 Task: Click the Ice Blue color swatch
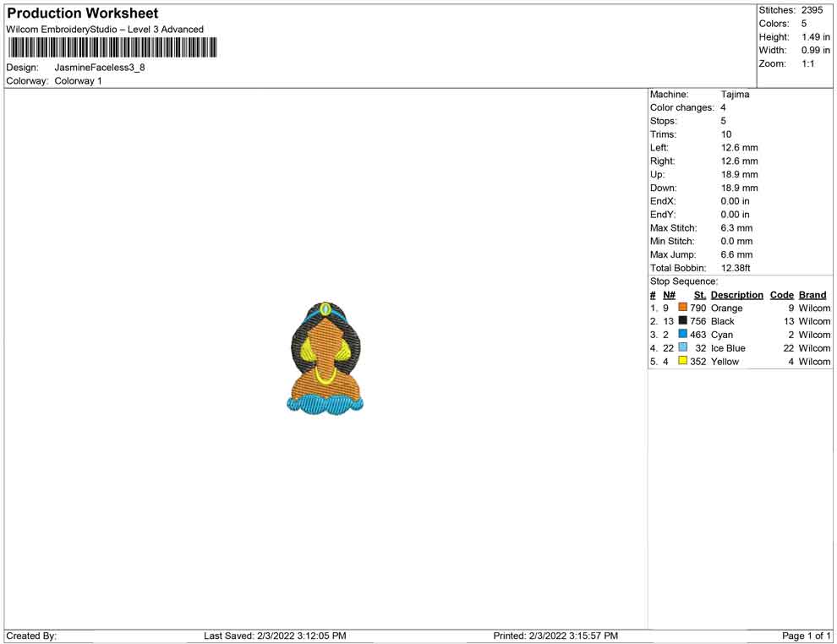click(x=683, y=347)
